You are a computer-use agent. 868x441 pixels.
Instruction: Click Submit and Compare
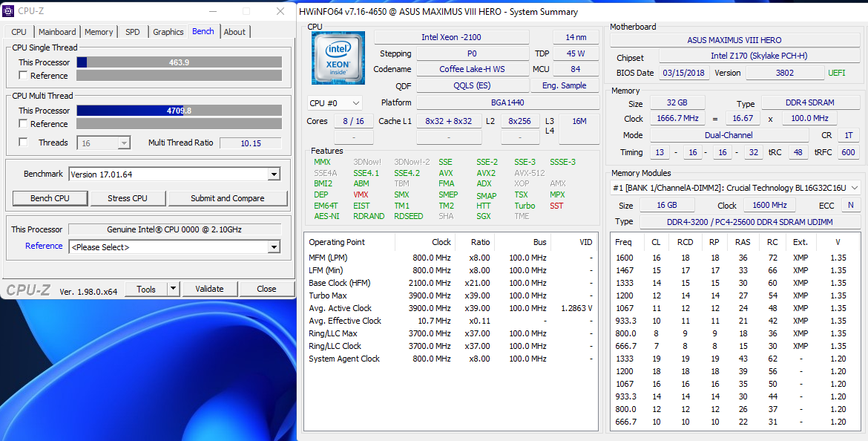click(x=227, y=198)
